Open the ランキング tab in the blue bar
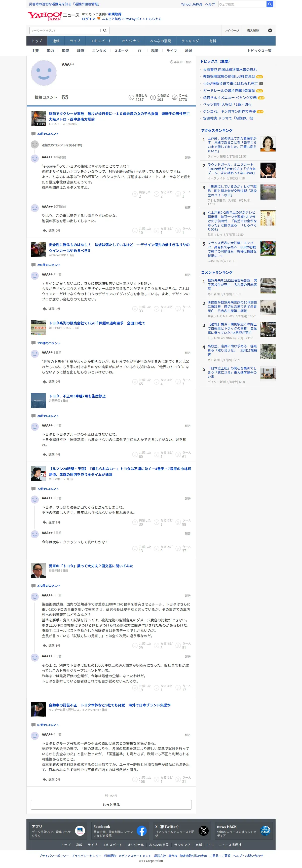302x868 pixels. coord(190,41)
